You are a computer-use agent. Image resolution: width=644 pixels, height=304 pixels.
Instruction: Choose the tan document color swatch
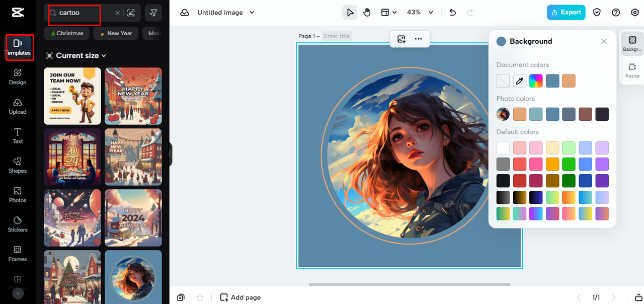click(x=569, y=81)
